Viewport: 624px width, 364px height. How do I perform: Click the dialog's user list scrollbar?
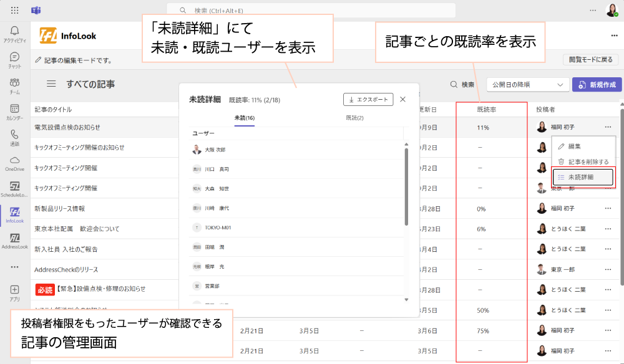point(407,187)
